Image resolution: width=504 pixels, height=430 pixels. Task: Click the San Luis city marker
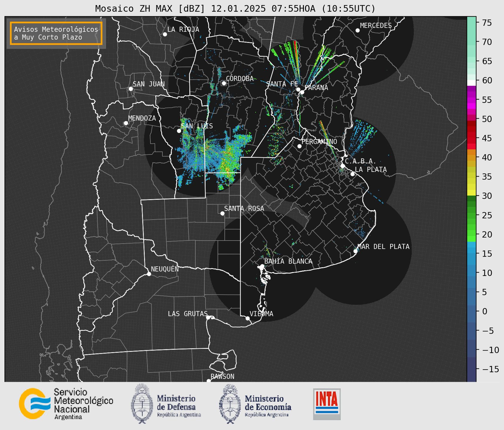(x=179, y=131)
